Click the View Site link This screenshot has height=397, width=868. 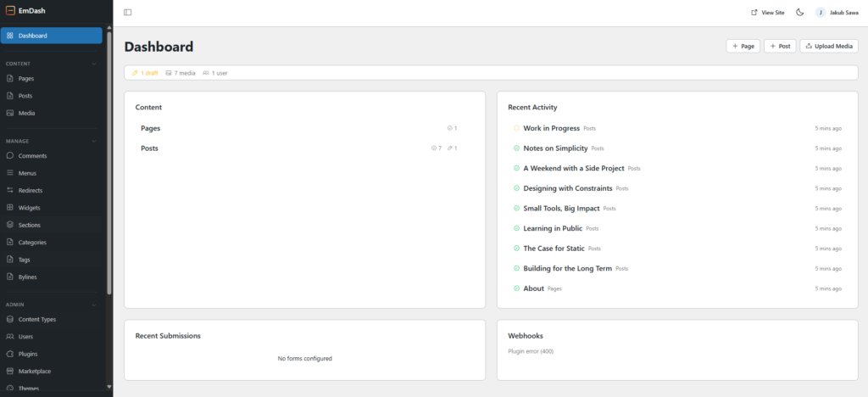tap(768, 13)
